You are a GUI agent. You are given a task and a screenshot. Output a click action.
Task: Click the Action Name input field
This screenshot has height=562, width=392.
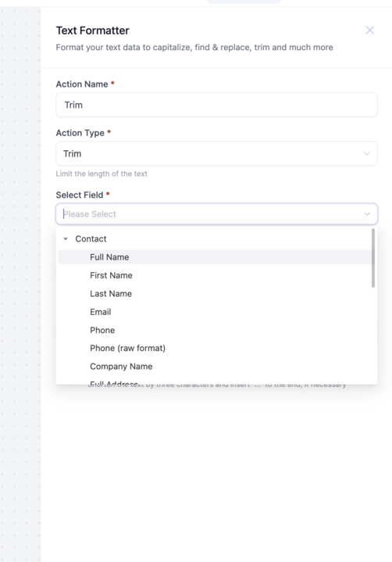(216, 105)
